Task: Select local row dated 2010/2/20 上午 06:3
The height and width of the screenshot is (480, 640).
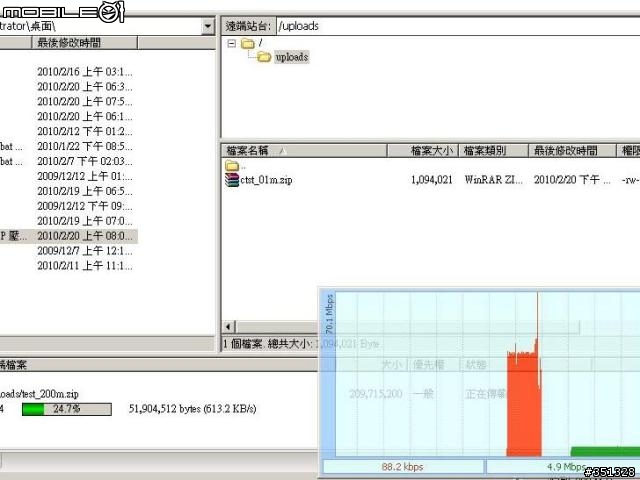Action: [85, 87]
